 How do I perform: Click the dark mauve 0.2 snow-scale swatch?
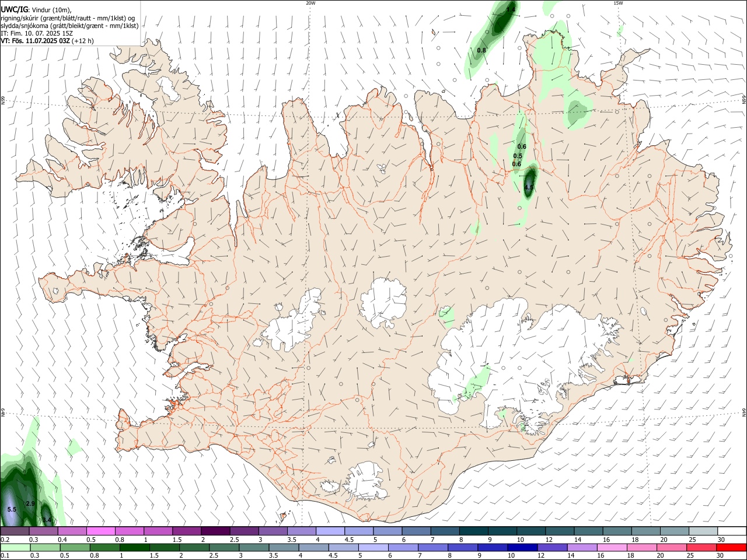(15, 531)
